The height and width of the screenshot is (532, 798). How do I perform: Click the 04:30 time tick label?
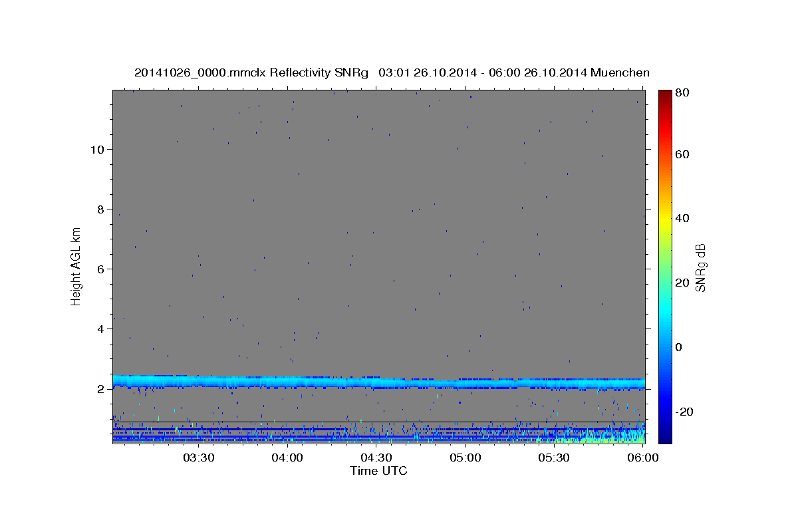point(376,458)
